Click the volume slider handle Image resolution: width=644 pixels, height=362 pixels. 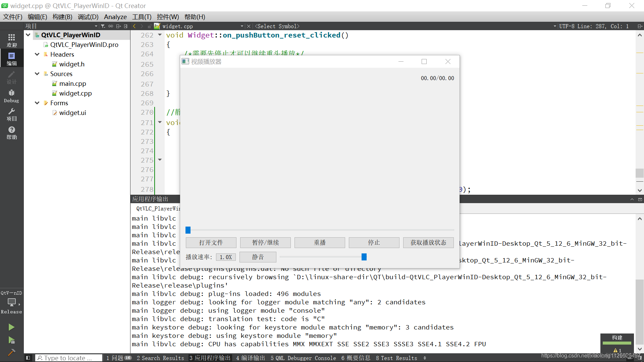coord(364,257)
